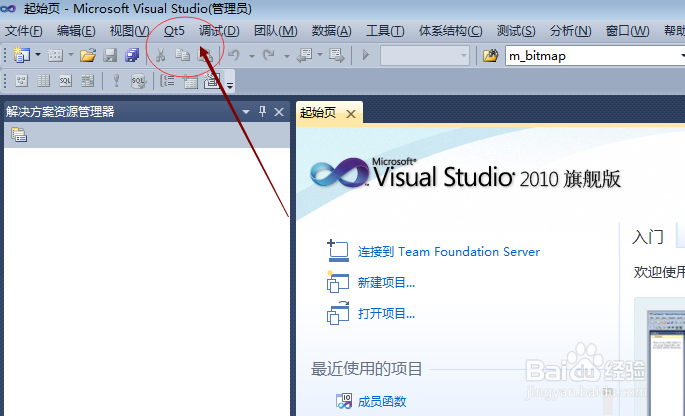685x416 pixels.
Task: Click the m_bitmap find combo box
Action: [595, 56]
